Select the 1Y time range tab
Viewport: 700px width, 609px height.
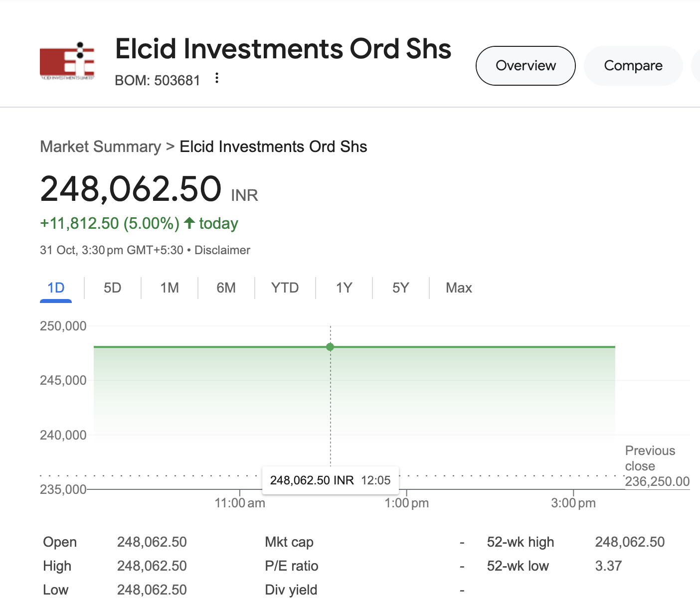click(344, 288)
